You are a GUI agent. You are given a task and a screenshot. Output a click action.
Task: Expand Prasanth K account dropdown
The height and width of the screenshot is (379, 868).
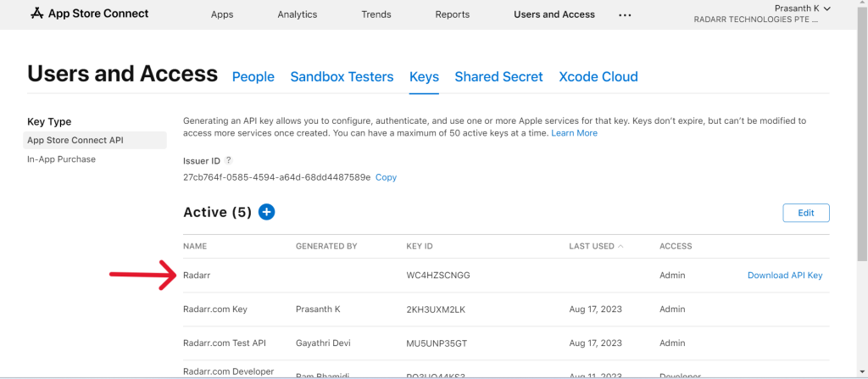click(804, 8)
